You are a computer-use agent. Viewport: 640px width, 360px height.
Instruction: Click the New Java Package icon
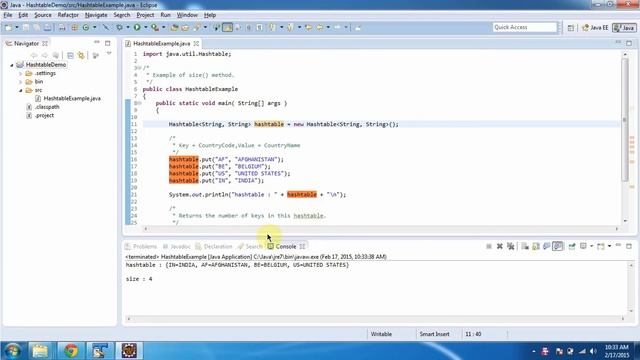tap(74, 28)
